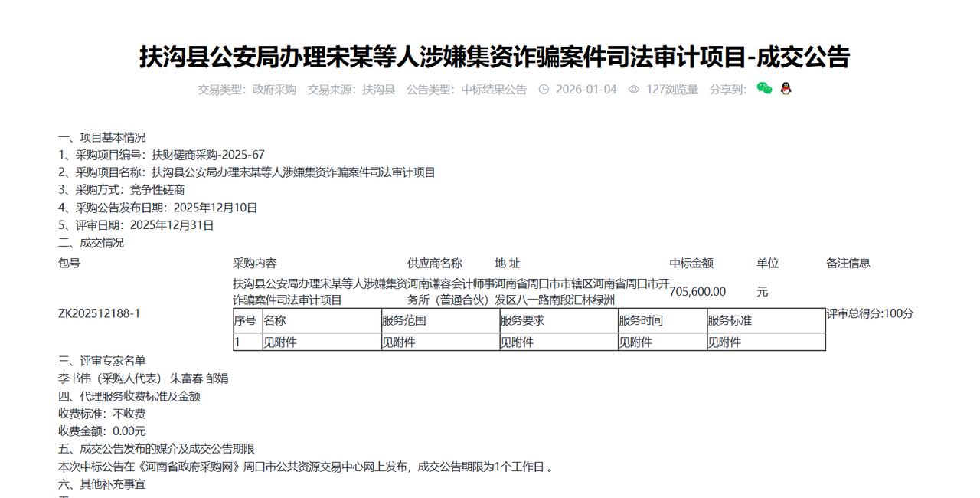The height and width of the screenshot is (498, 980).
Task: Share the announcement via QQ icon
Action: pos(786,89)
